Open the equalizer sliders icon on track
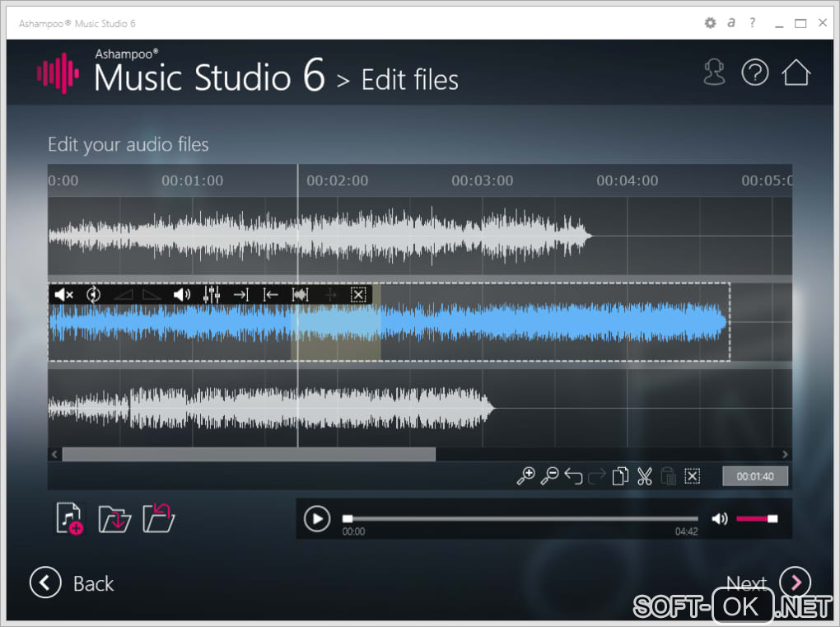Viewport: 840px width, 627px height. click(212, 295)
